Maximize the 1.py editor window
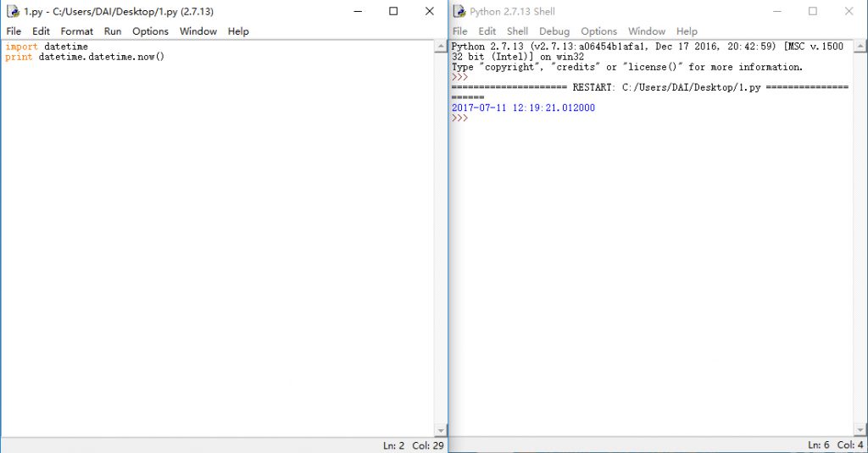The image size is (868, 453). click(x=393, y=11)
